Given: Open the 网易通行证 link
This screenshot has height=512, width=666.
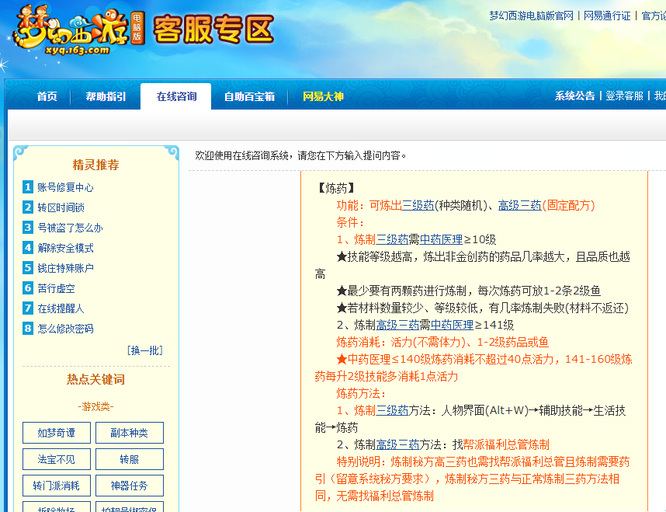Looking at the screenshot, I should pyautogui.click(x=607, y=16).
